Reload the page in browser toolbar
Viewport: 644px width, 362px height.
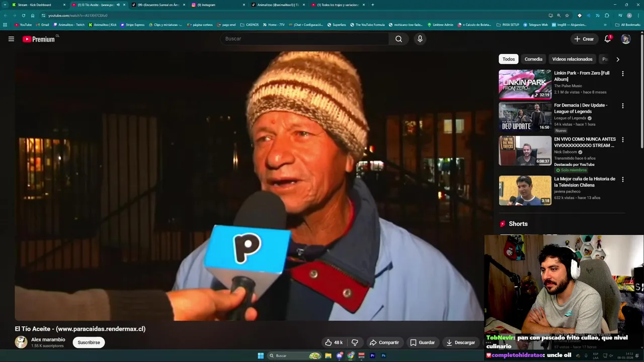[23, 16]
